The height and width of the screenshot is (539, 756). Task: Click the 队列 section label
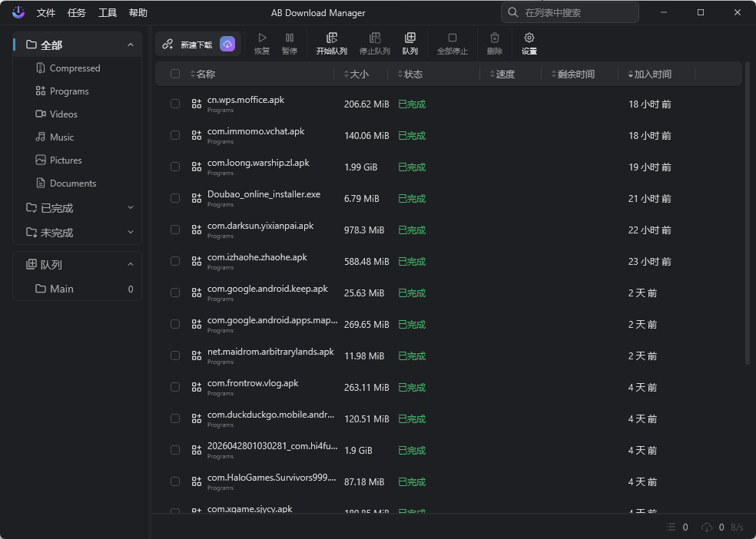(51, 265)
